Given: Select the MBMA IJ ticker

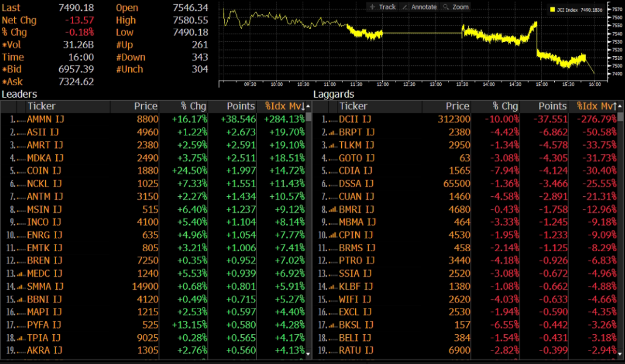Looking at the screenshot, I should [x=357, y=222].
